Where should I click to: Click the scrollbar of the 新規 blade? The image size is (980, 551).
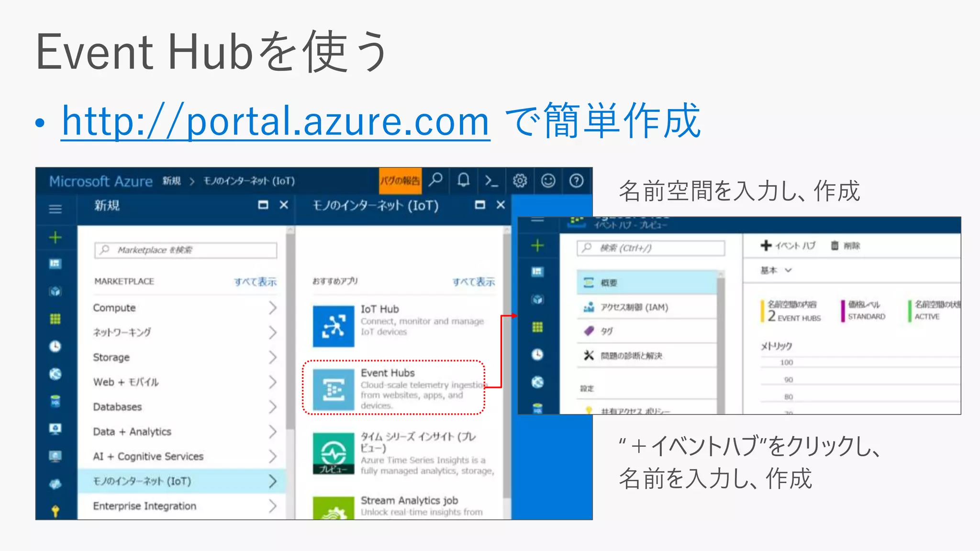[x=290, y=330]
